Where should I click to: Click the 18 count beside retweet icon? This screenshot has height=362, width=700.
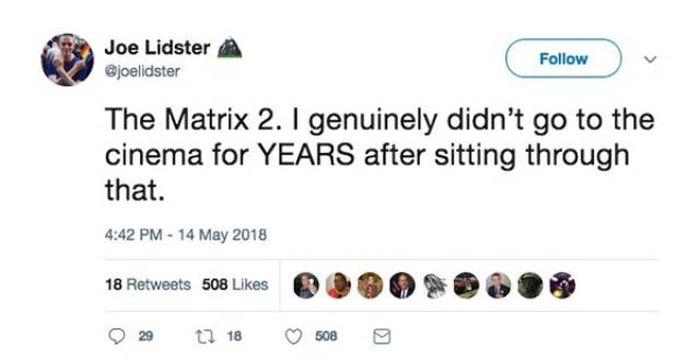(x=235, y=336)
